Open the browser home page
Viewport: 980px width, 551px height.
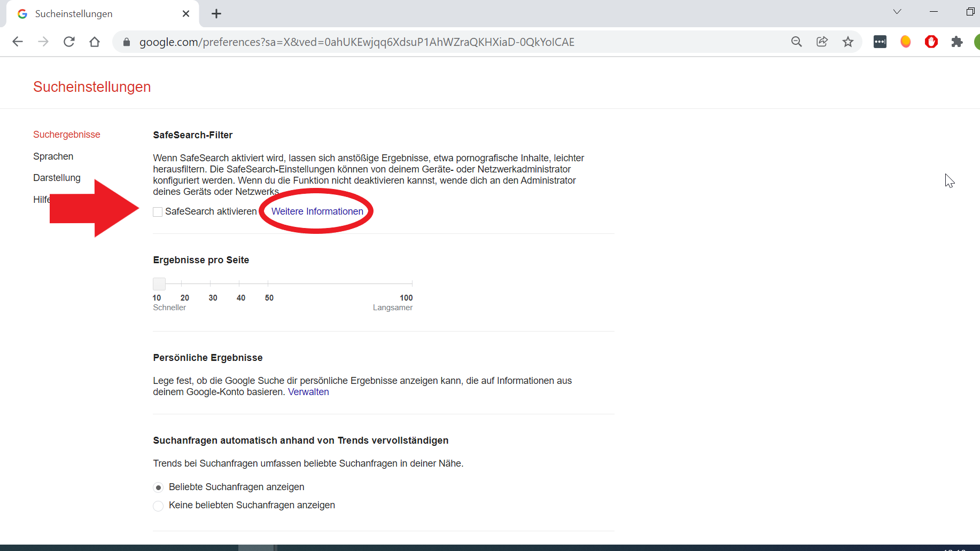click(95, 42)
